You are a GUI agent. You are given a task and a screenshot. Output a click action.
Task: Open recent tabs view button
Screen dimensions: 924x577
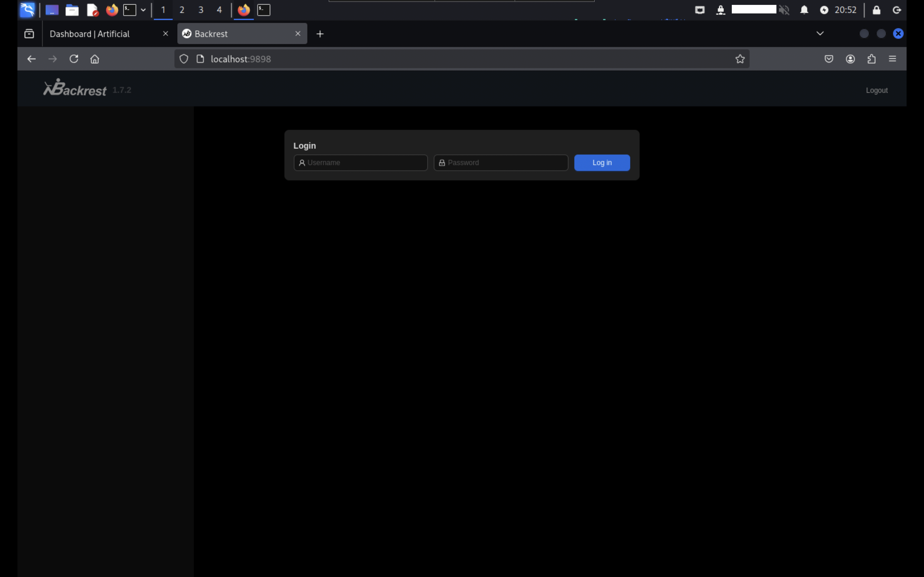pyautogui.click(x=29, y=34)
